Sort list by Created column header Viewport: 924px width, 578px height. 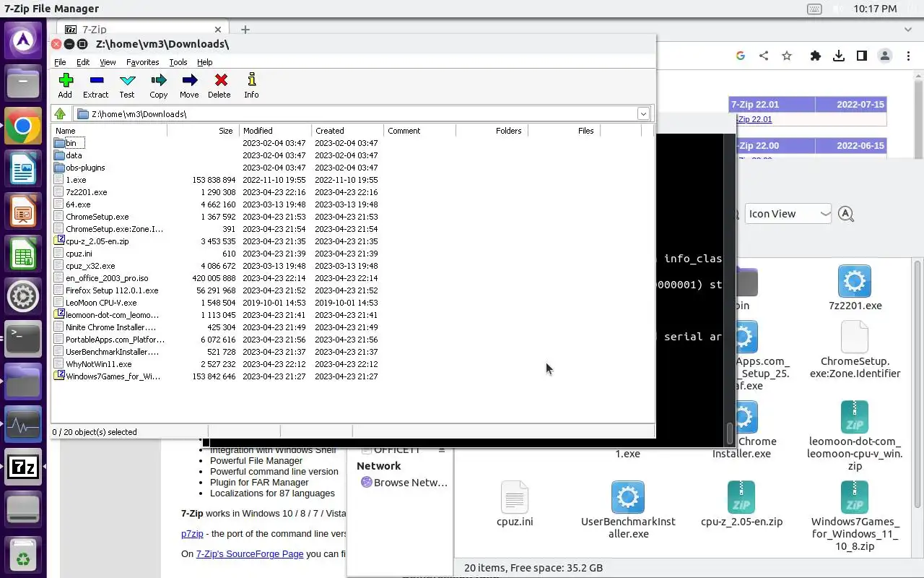point(347,131)
